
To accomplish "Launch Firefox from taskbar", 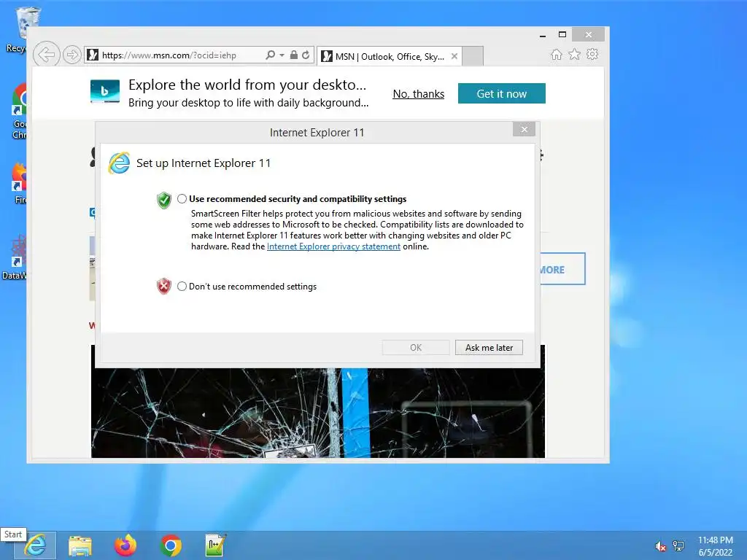I will click(x=125, y=545).
